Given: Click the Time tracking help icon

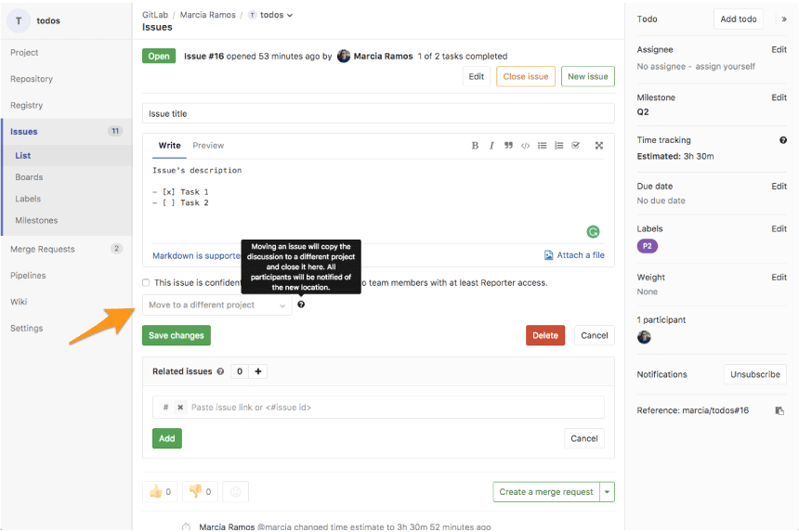Looking at the screenshot, I should pyautogui.click(x=783, y=140).
